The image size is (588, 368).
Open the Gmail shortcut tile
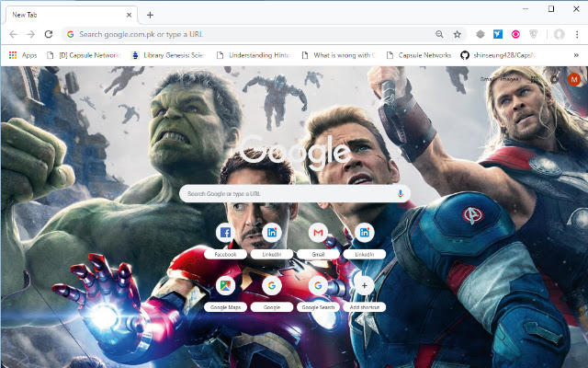[318, 241]
